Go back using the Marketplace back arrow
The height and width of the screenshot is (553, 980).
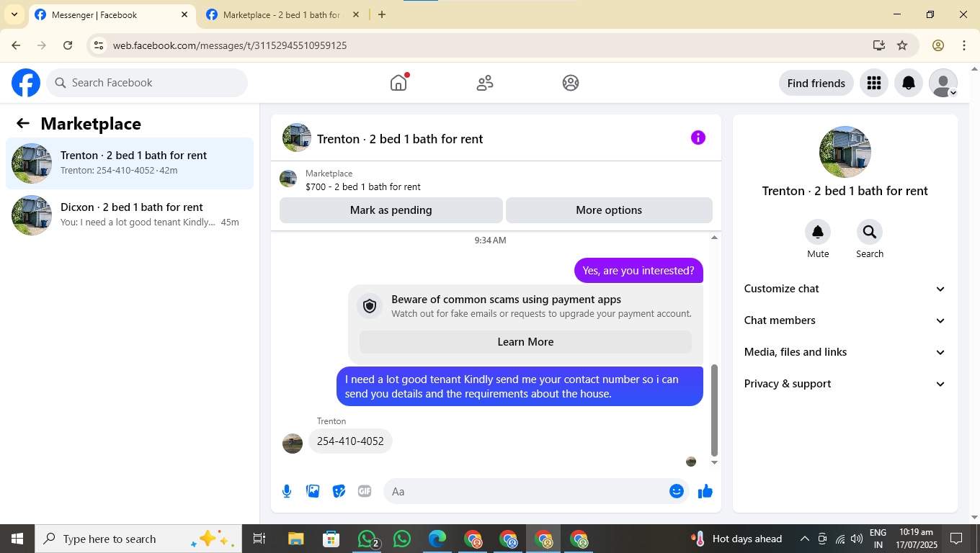[x=23, y=124]
